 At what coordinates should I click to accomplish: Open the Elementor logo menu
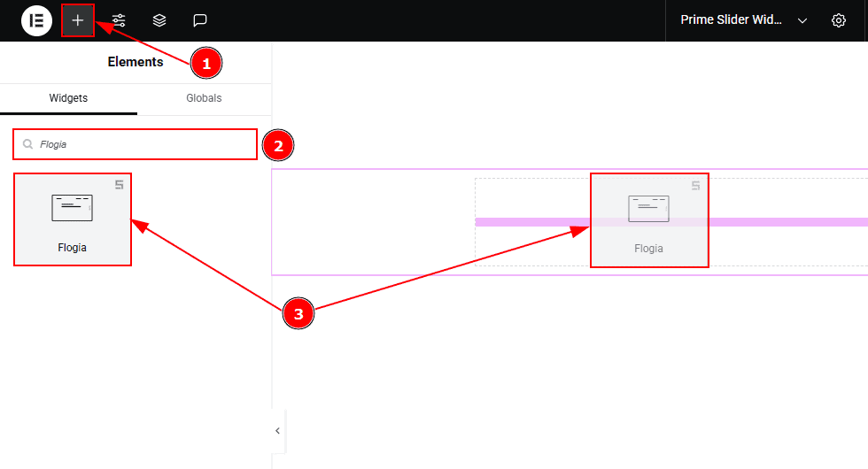(x=36, y=20)
